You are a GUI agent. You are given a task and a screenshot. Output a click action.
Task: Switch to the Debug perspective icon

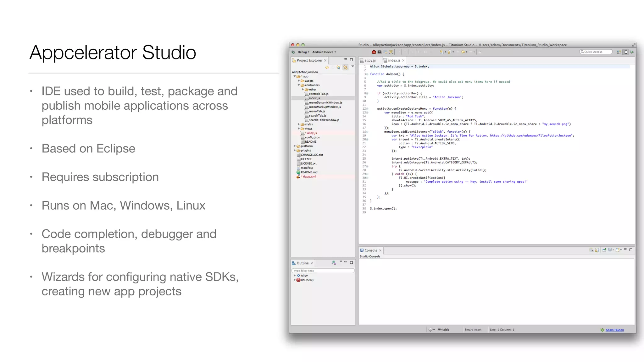[632, 52]
